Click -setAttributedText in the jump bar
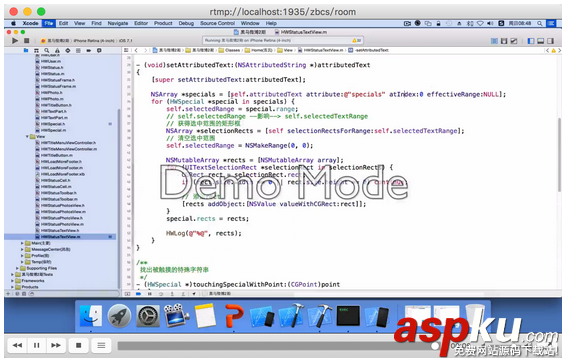The image size is (564, 363). click(369, 50)
